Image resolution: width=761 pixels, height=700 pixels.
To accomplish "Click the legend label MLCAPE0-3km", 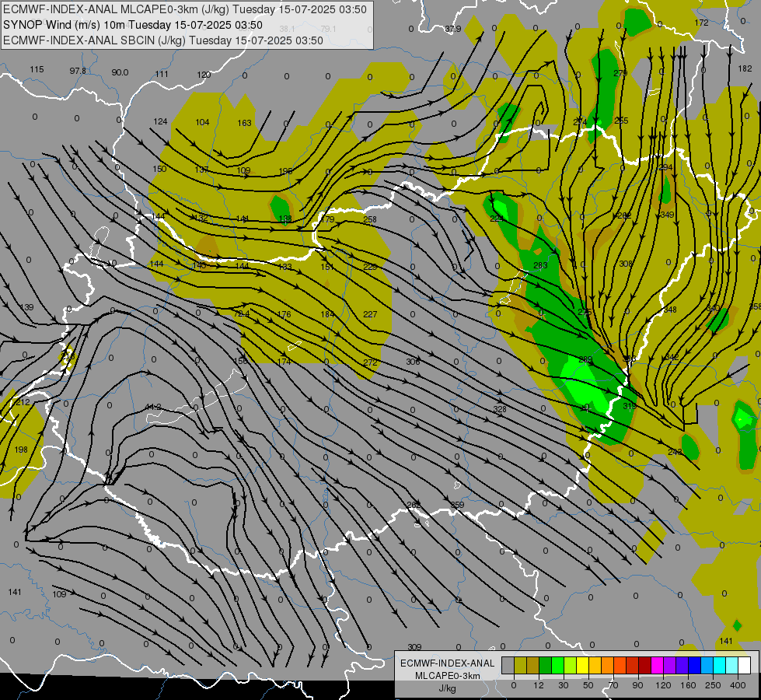I will 447,676.
